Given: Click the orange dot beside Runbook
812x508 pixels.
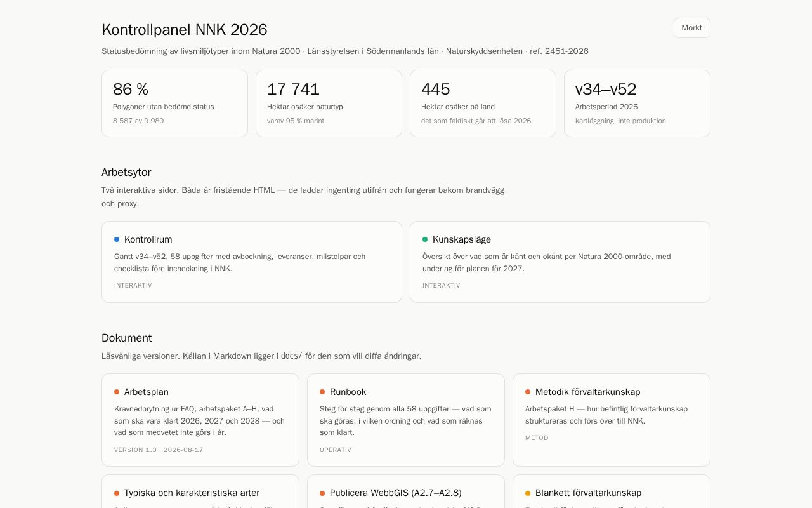Looking at the screenshot, I should 322,392.
